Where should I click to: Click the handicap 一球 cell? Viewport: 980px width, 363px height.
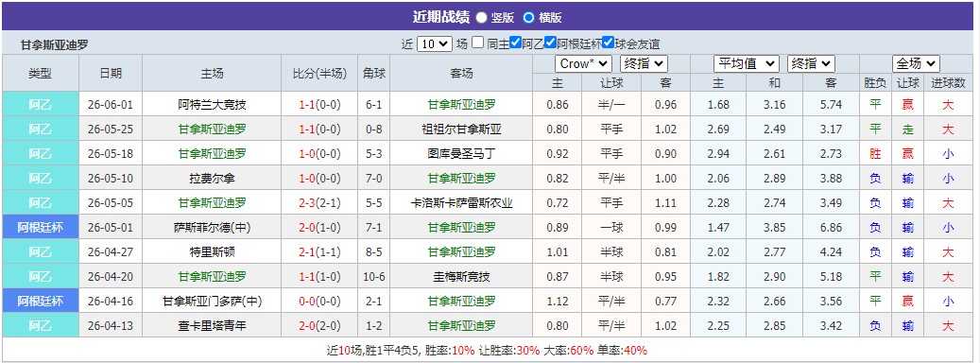611,228
